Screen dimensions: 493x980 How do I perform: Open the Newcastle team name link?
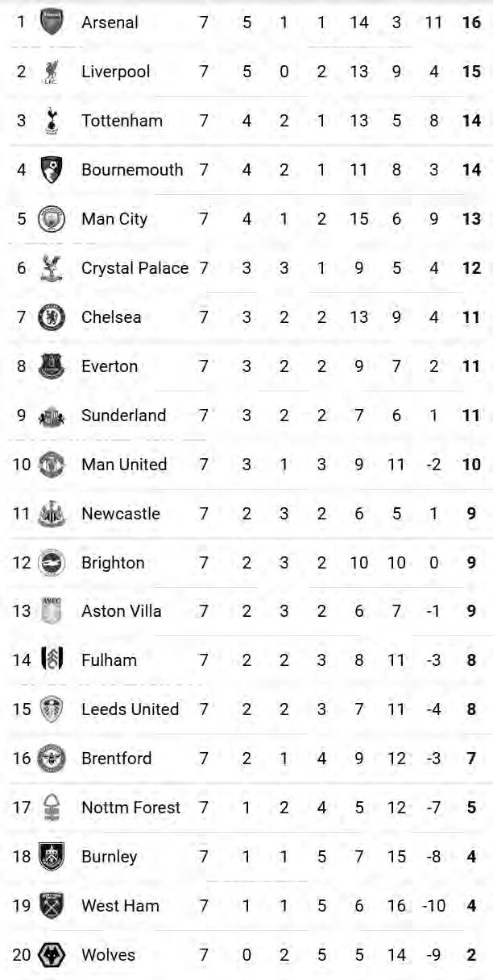120,514
